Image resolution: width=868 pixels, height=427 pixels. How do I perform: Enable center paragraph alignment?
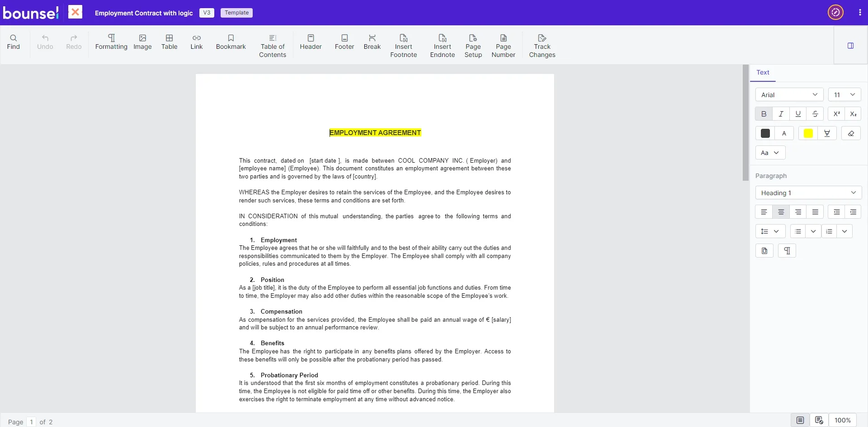781,212
